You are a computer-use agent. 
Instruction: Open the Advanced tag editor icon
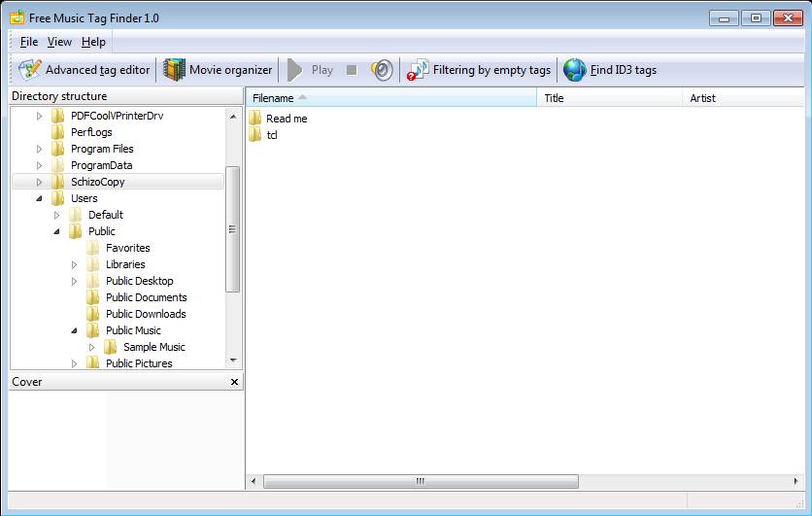tap(29, 70)
